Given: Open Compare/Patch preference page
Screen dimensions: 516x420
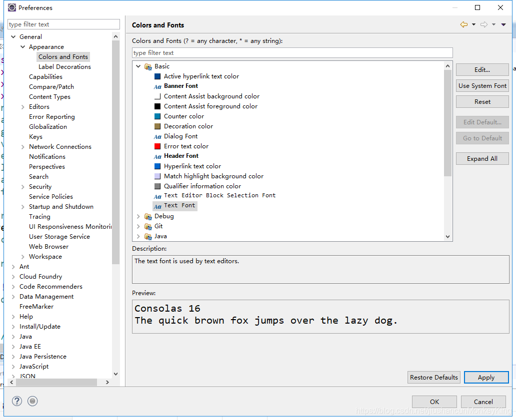Looking at the screenshot, I should point(51,87).
